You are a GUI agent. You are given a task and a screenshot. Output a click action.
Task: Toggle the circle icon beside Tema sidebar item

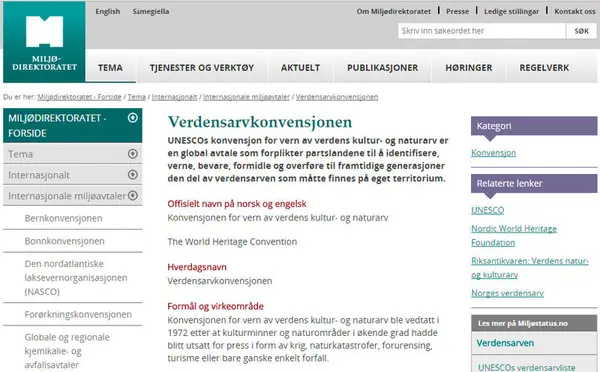[132, 154]
